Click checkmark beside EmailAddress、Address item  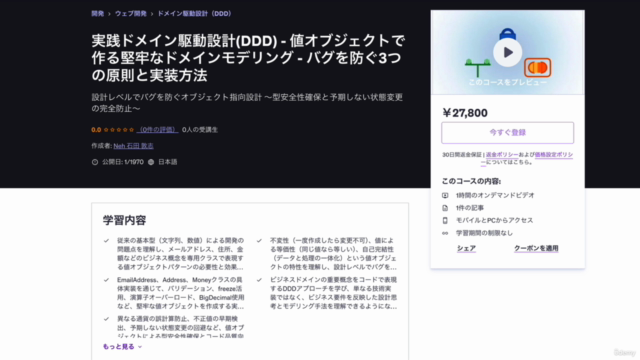107,280
